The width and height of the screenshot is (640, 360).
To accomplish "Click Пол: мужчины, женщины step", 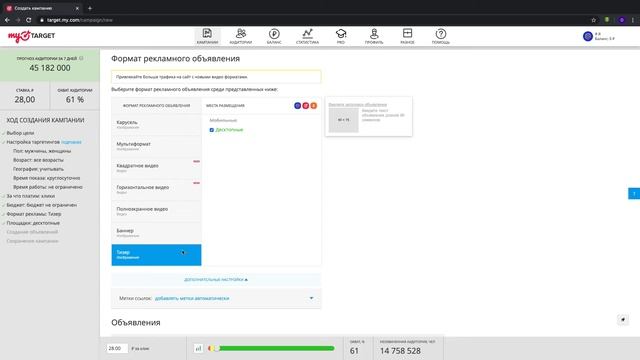I will (42, 151).
